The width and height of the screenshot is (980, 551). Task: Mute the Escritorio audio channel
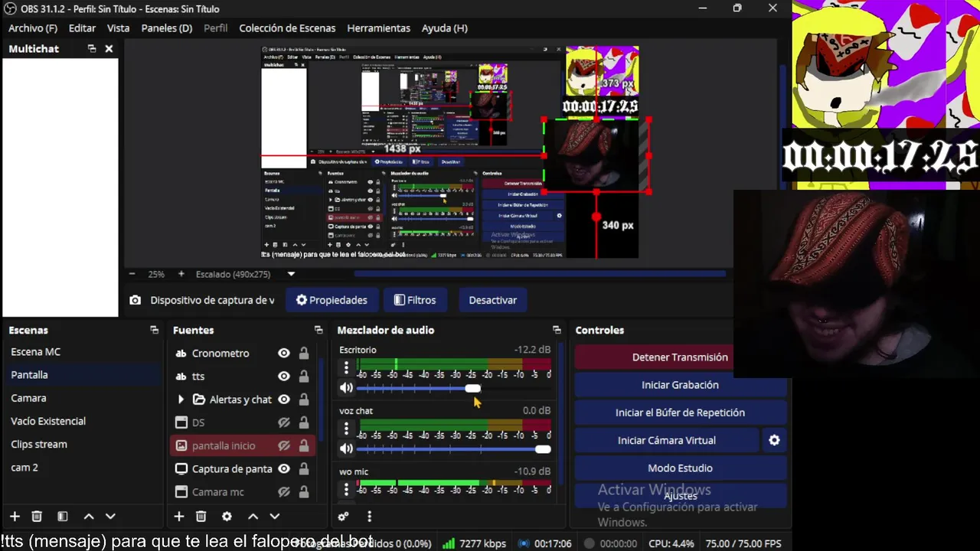pos(346,388)
